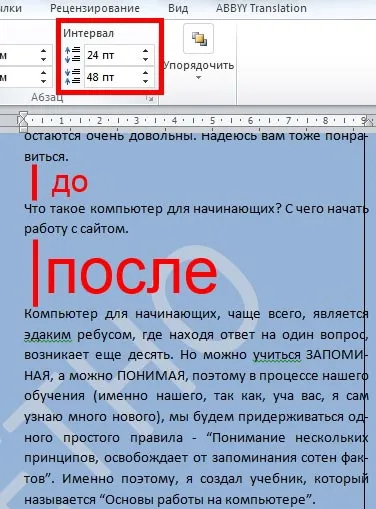
Task: Increase the 48 пт spacing with up arrow
Action: click(x=145, y=73)
